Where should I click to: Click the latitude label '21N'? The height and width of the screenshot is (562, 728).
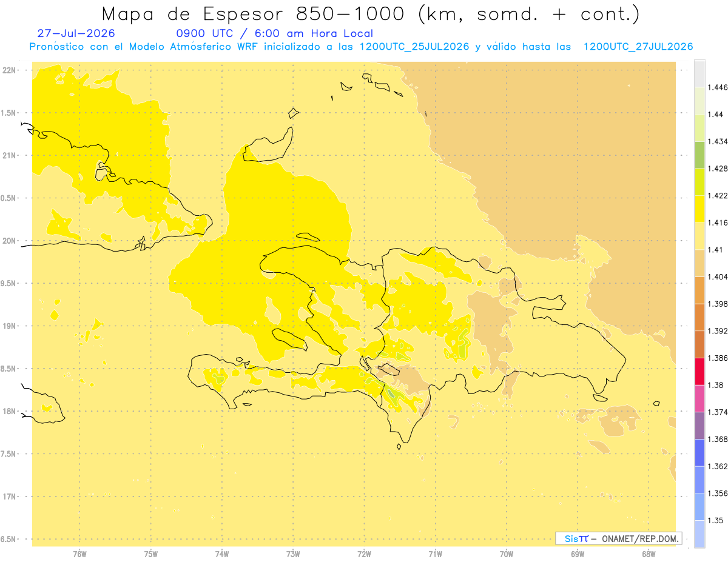click(x=10, y=156)
